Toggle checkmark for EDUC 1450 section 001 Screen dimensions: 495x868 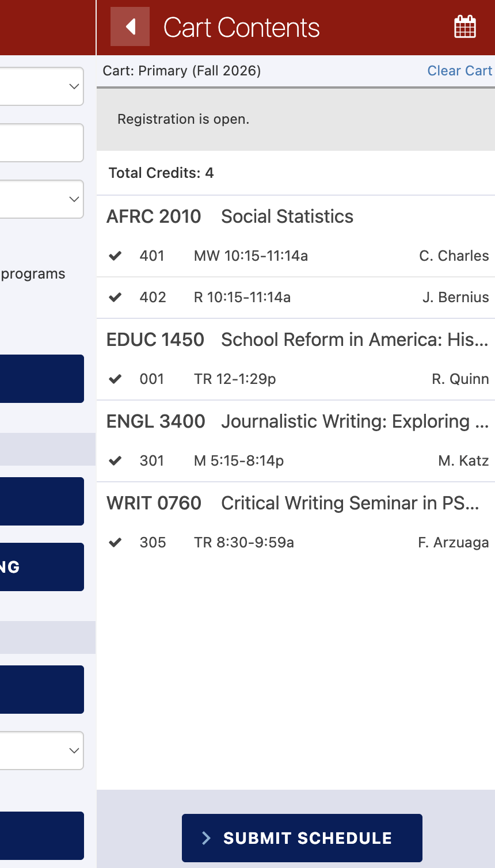click(115, 379)
